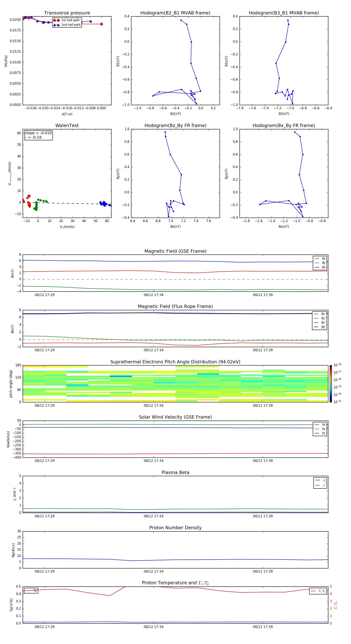
Task: Click the red marker at A = 0.000
Action: tap(101, 24)
